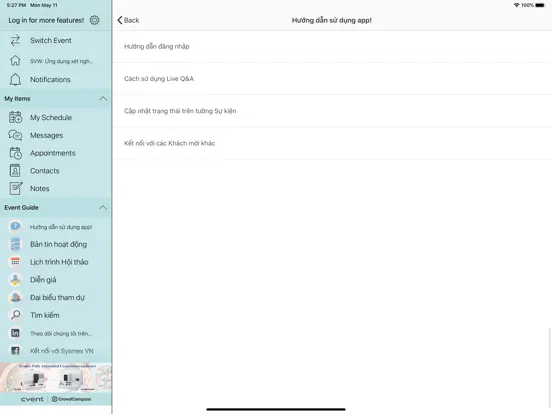Click the battery status icon
The width and height of the screenshot is (552, 414).
point(540,5)
